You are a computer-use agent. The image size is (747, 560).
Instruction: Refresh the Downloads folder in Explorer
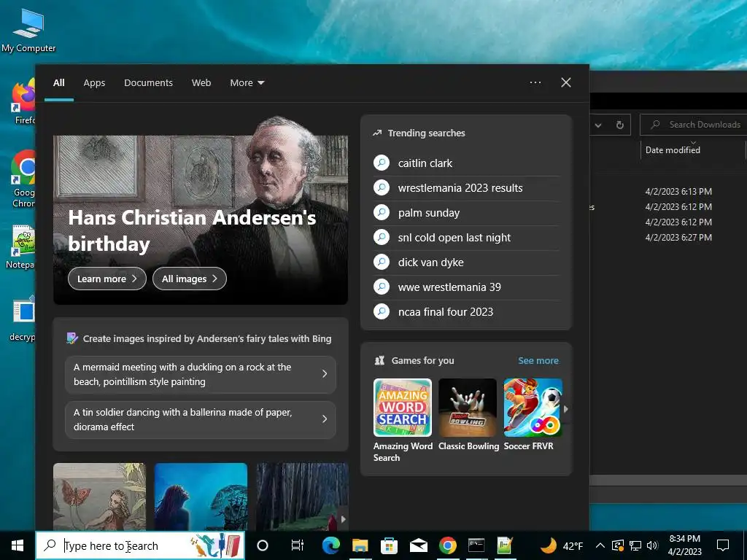tap(620, 125)
